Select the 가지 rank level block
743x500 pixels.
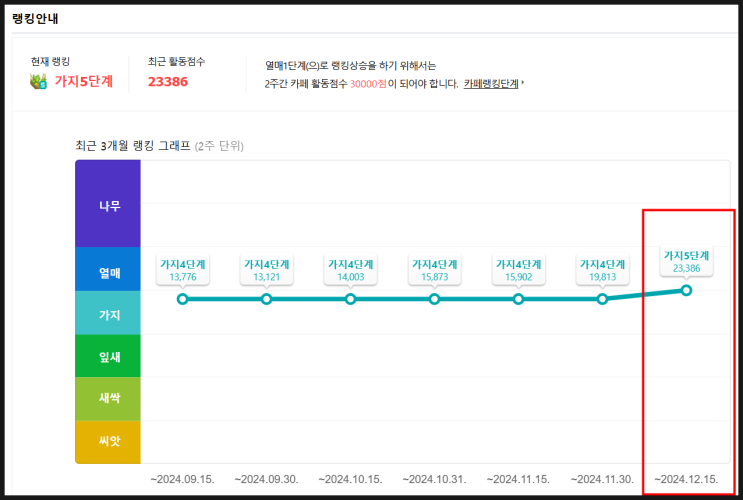pyautogui.click(x=108, y=313)
